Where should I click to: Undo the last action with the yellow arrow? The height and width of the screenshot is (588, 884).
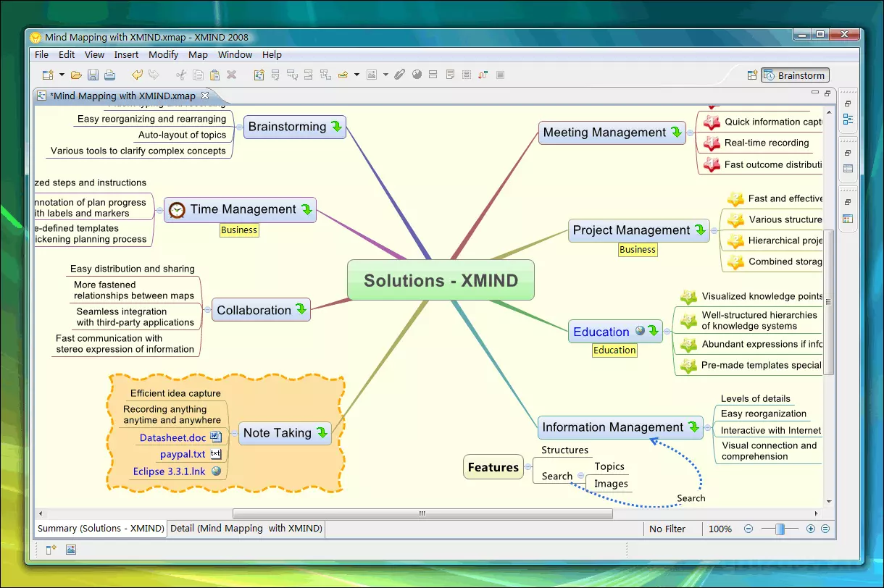click(x=137, y=75)
